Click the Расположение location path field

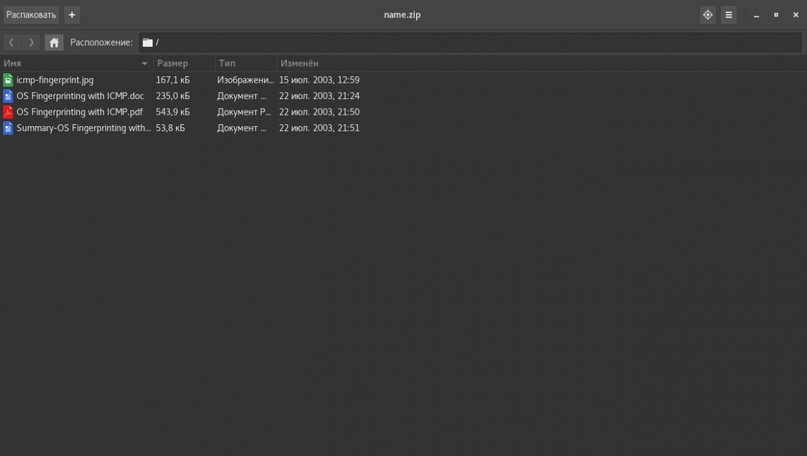click(x=468, y=43)
